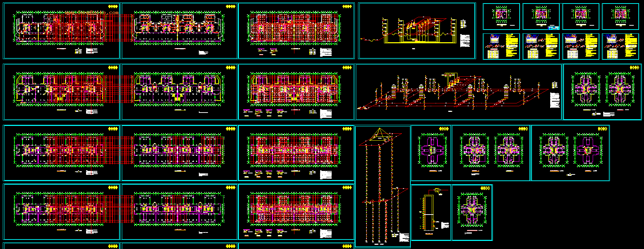Select the leftmost small sheet with yellow notes
Image resolution: width=644 pixels, height=249 pixels.
[501, 46]
